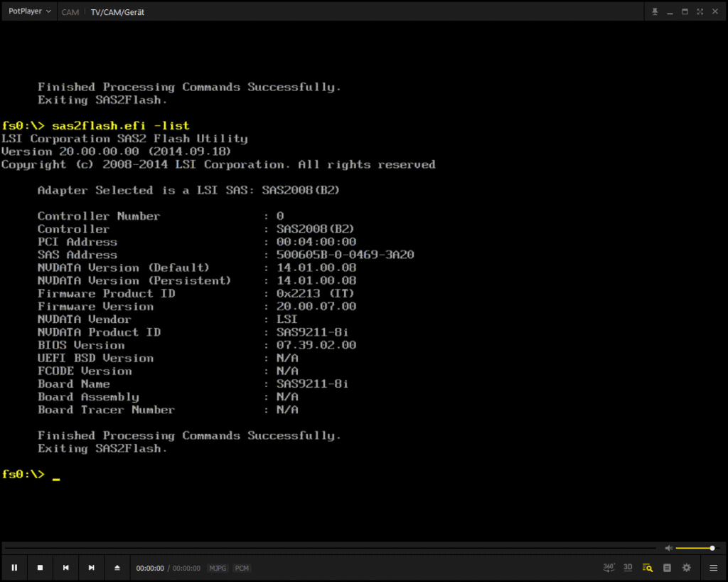Screen dimensions: 728x582
Task: Mute audio with the speaker icon
Action: pos(668,548)
